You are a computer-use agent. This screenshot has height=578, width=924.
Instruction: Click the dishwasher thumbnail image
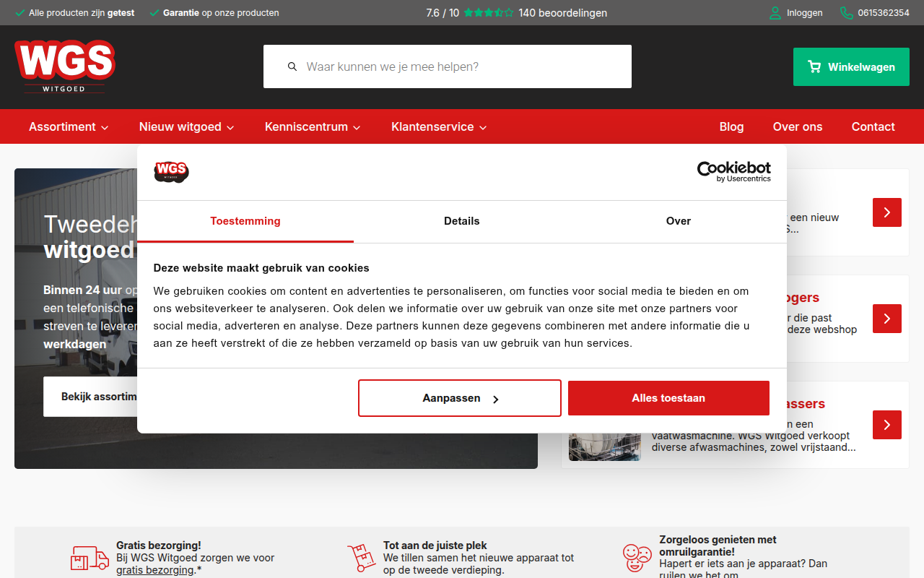(x=605, y=447)
